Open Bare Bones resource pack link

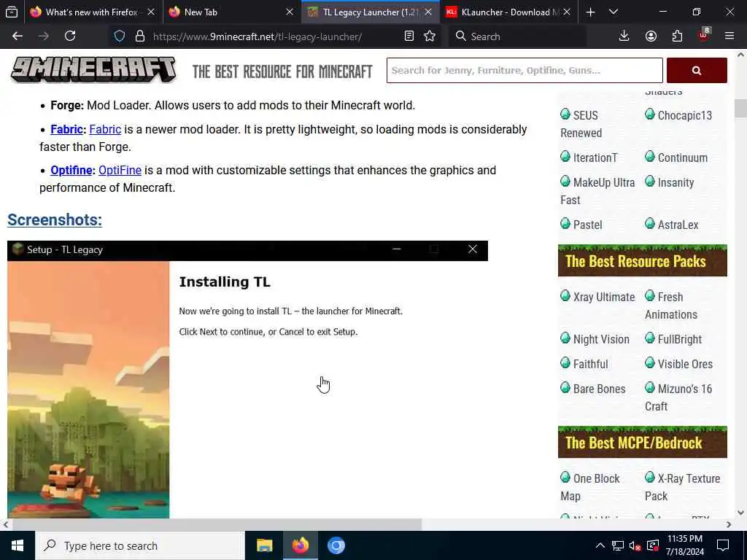tap(593, 389)
